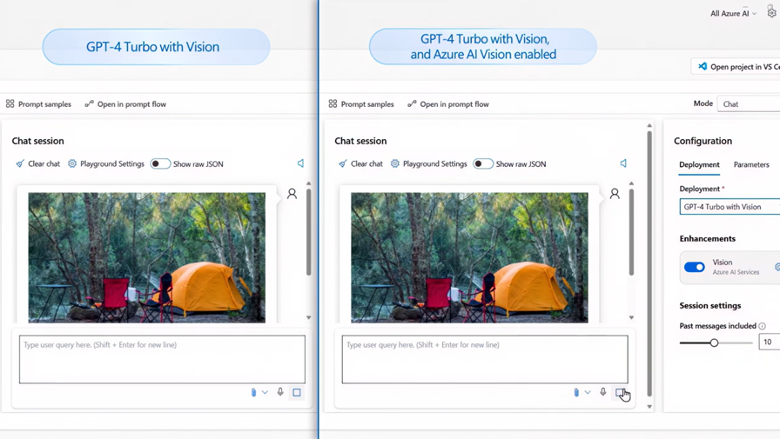The width and height of the screenshot is (780, 440).
Task: Click settings gear icon at top right
Action: [x=772, y=12]
